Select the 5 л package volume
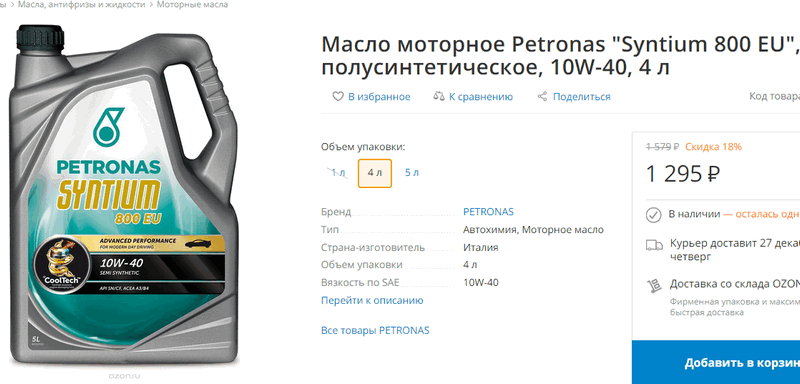Viewport: 800px width, 384px height. pos(412,173)
